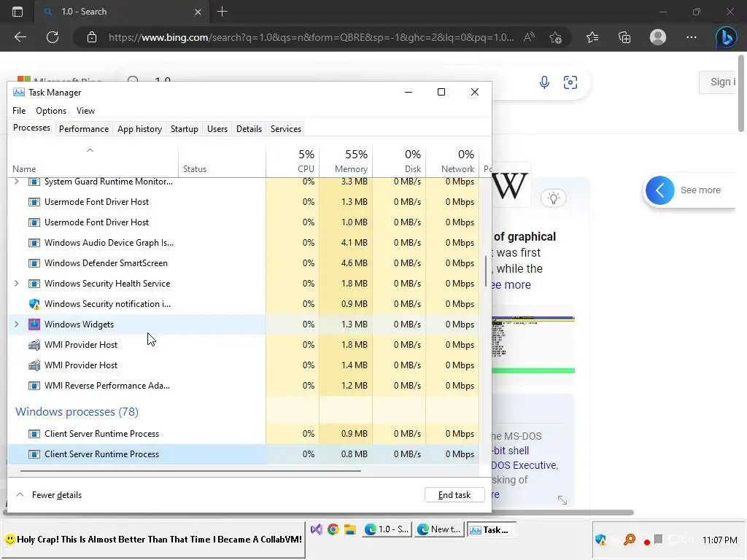Expand the Windows Widgets process group
Screen dimensions: 747x560
[x=17, y=324]
